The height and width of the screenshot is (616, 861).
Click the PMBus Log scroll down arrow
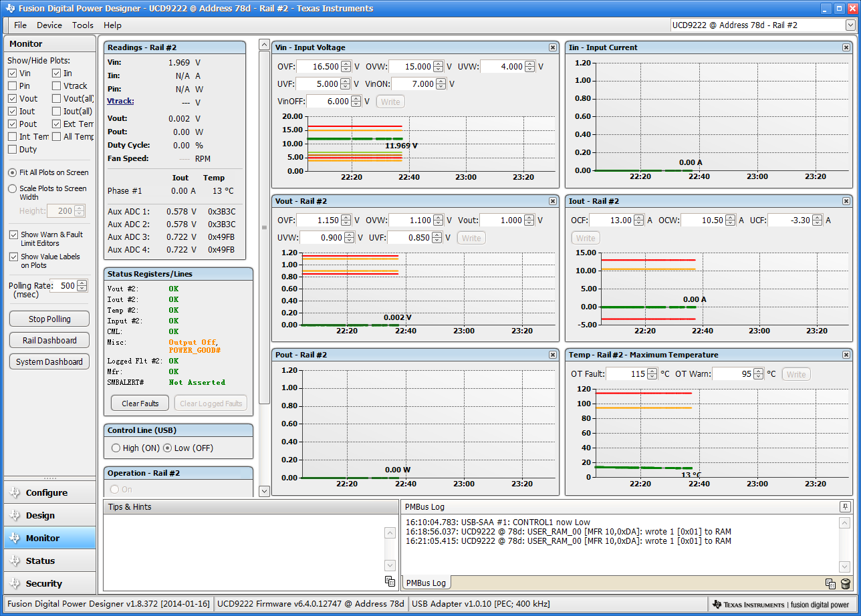(x=845, y=565)
